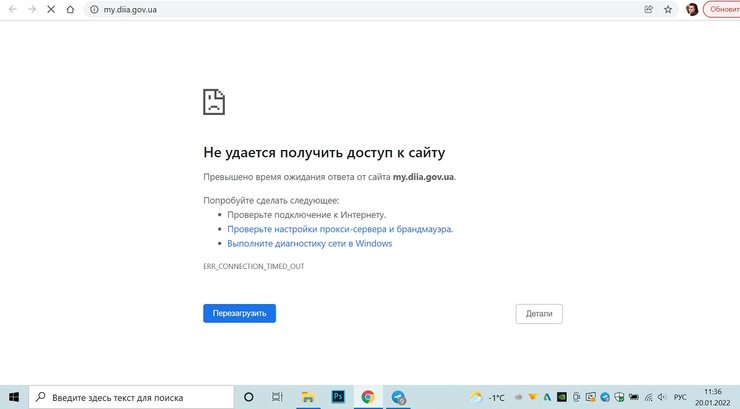Click the sad page error icon
Image resolution: width=740 pixels, height=409 pixels.
point(214,101)
